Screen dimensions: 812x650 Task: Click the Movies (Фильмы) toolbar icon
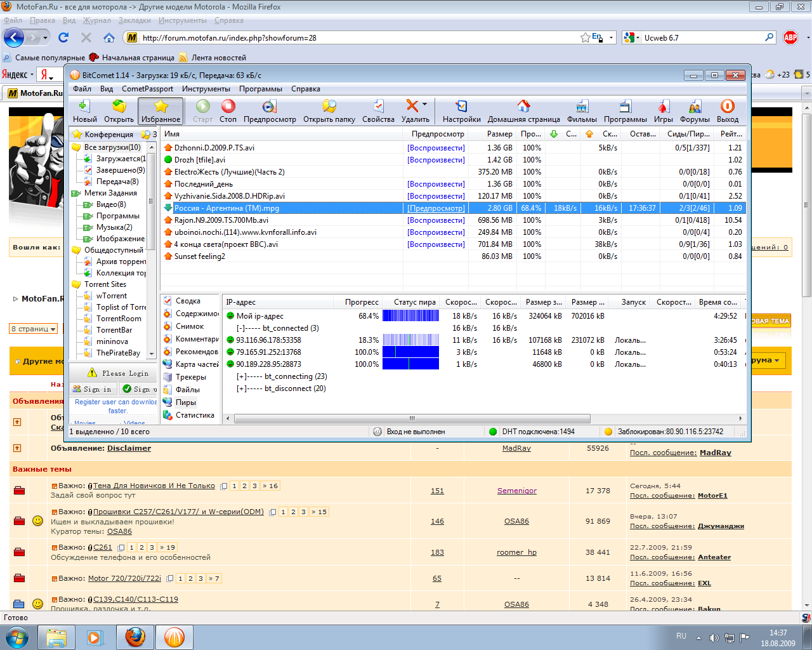point(582,110)
